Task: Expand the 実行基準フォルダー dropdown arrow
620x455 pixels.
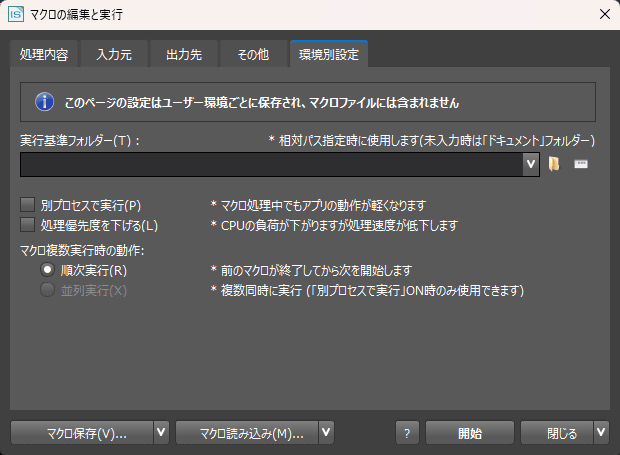Action: click(x=531, y=164)
